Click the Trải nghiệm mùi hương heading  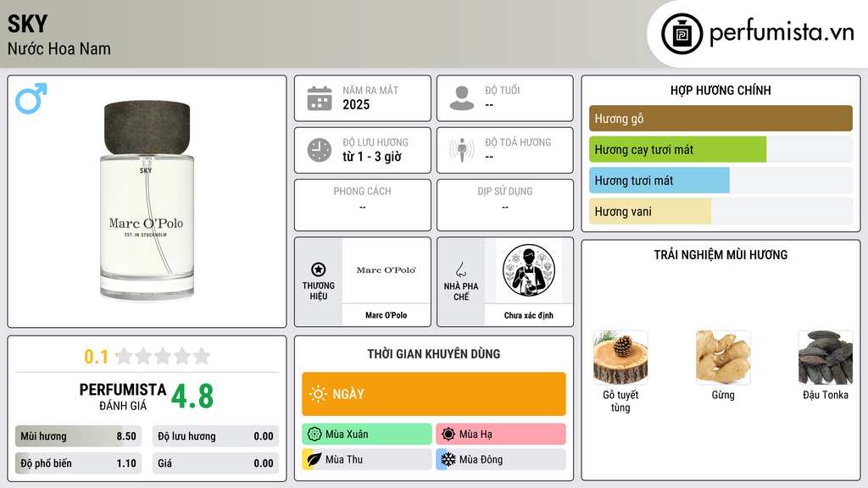tap(721, 254)
